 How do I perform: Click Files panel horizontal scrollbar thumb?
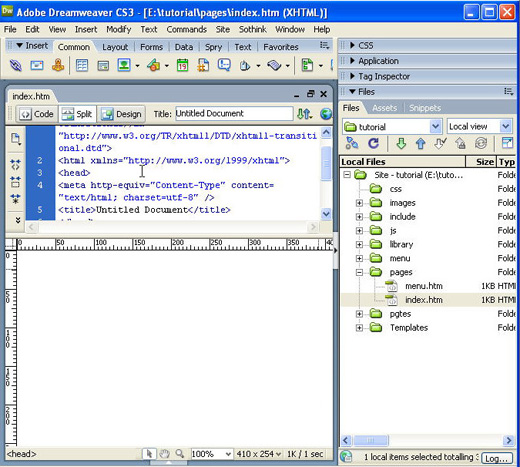click(x=371, y=440)
